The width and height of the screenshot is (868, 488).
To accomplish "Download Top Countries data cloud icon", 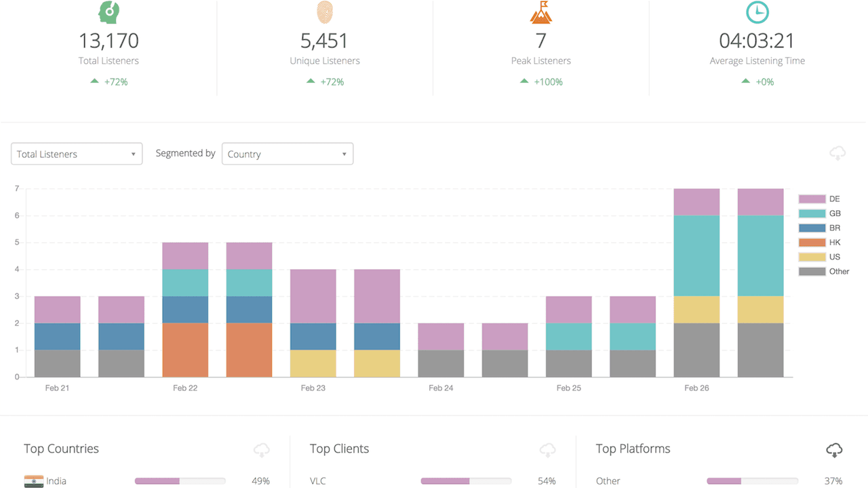I will tap(262, 449).
